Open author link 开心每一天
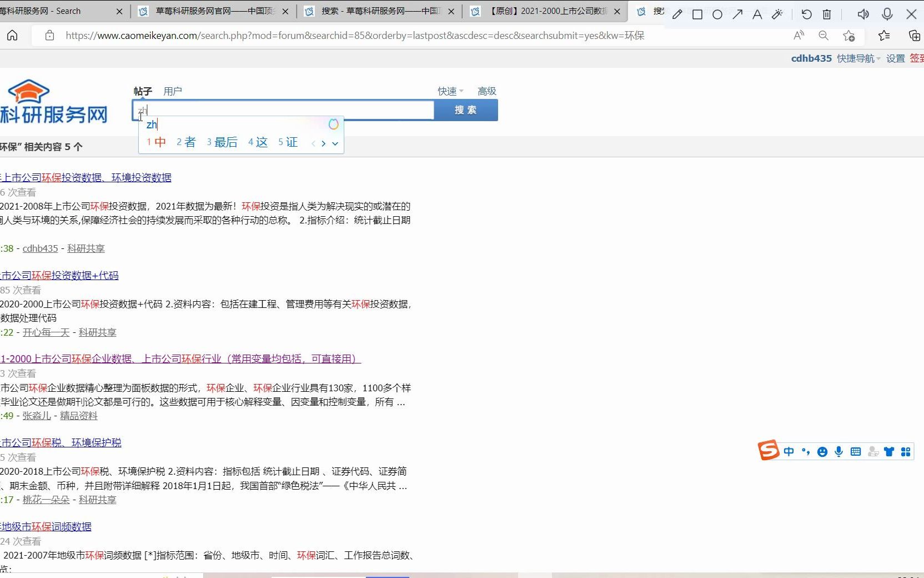Viewport: 924px width, 578px height. 46,332
